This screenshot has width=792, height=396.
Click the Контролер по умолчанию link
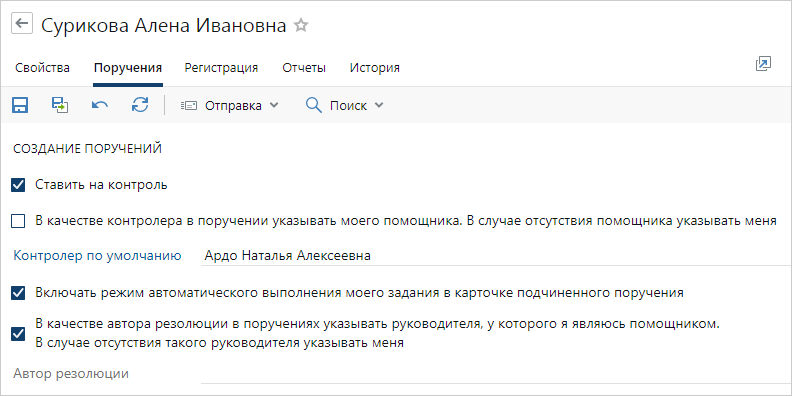point(97,256)
